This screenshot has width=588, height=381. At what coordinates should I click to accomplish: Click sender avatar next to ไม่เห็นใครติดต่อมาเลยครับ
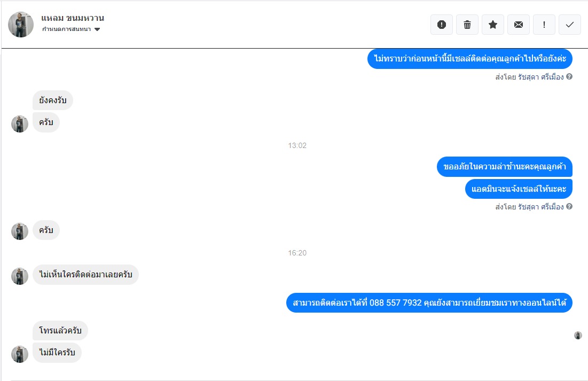pos(20,276)
